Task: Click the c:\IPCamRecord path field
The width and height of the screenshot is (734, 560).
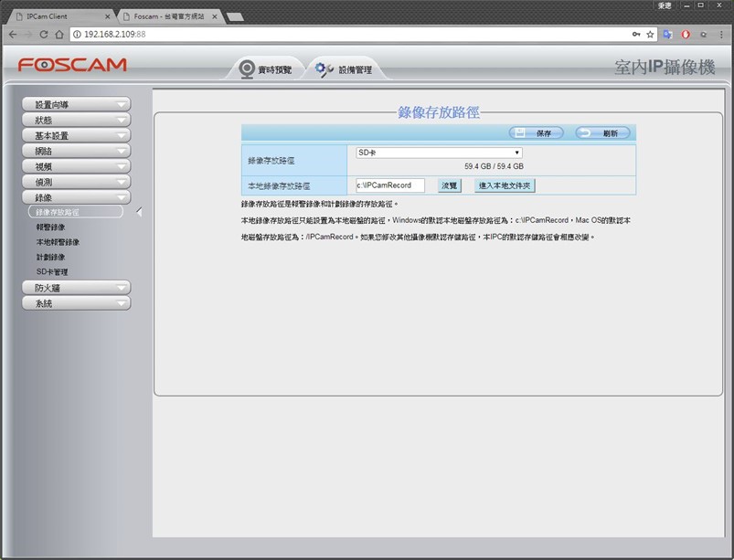Action: (x=390, y=185)
